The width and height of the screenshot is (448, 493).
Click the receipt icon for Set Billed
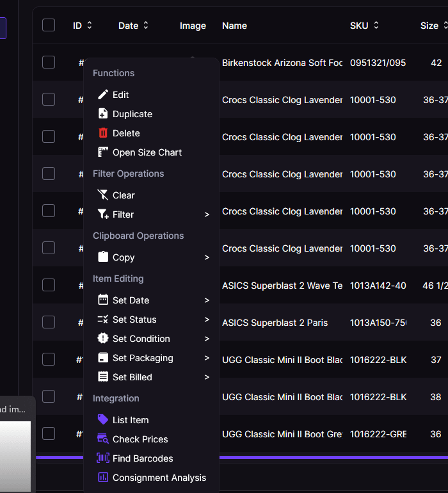click(x=103, y=376)
